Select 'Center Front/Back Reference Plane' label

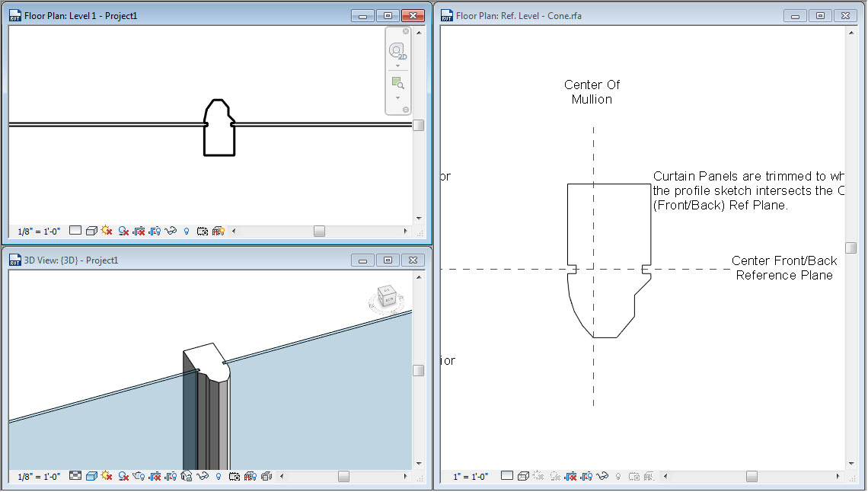point(784,268)
